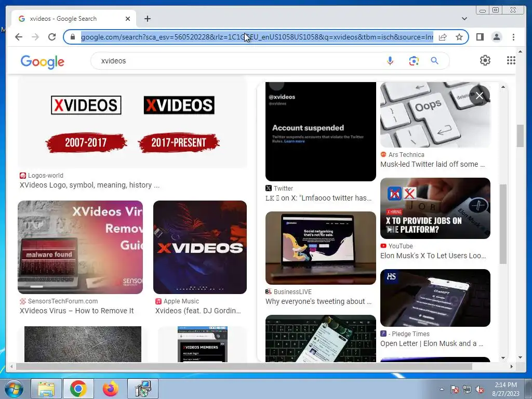This screenshot has width=532, height=399.
Task: Open the Logos-world result title link
Action: [x=89, y=185]
